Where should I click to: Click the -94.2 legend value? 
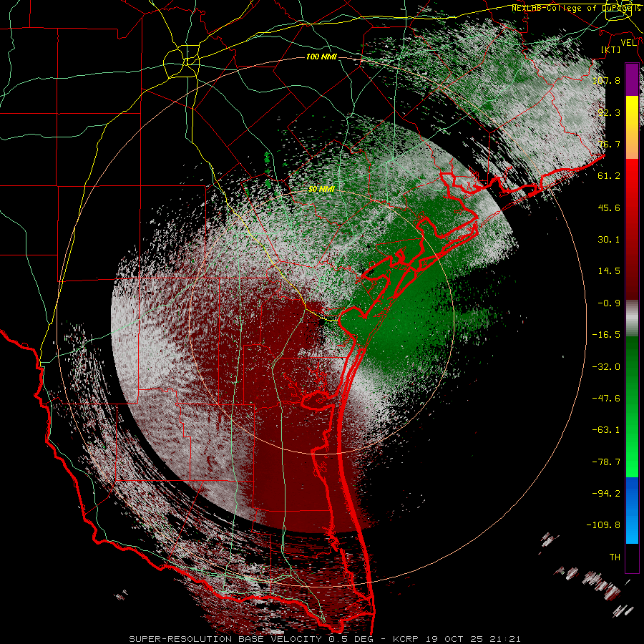606,494
